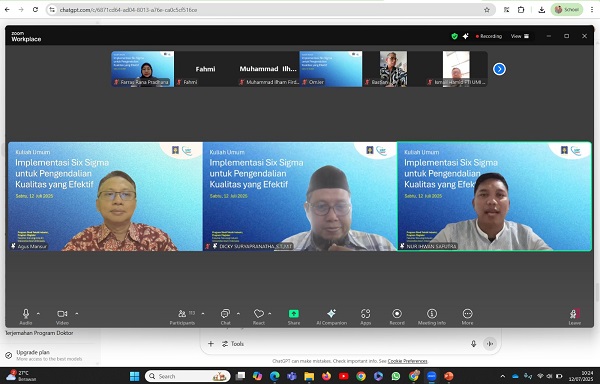Viewport: 600px width, 384px height.
Task: Click Dicky Suryapranatha's video tile
Action: pyautogui.click(x=300, y=197)
